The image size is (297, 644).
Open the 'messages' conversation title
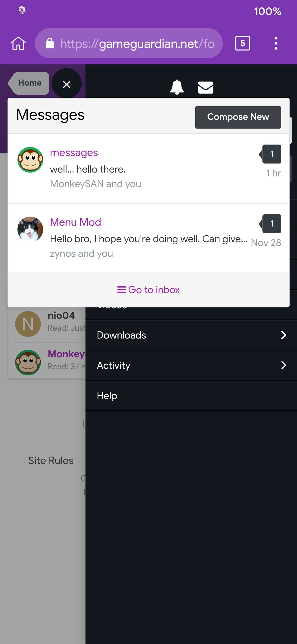(x=74, y=152)
